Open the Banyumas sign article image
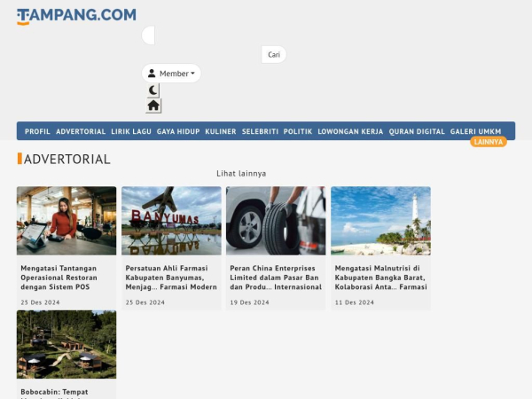The image size is (532, 399). tap(171, 221)
